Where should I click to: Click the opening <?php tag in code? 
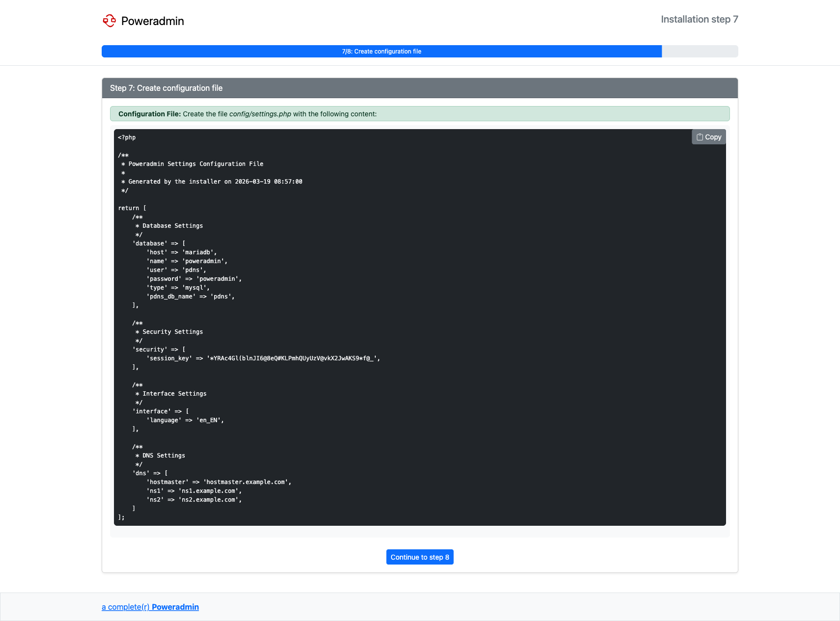127,137
